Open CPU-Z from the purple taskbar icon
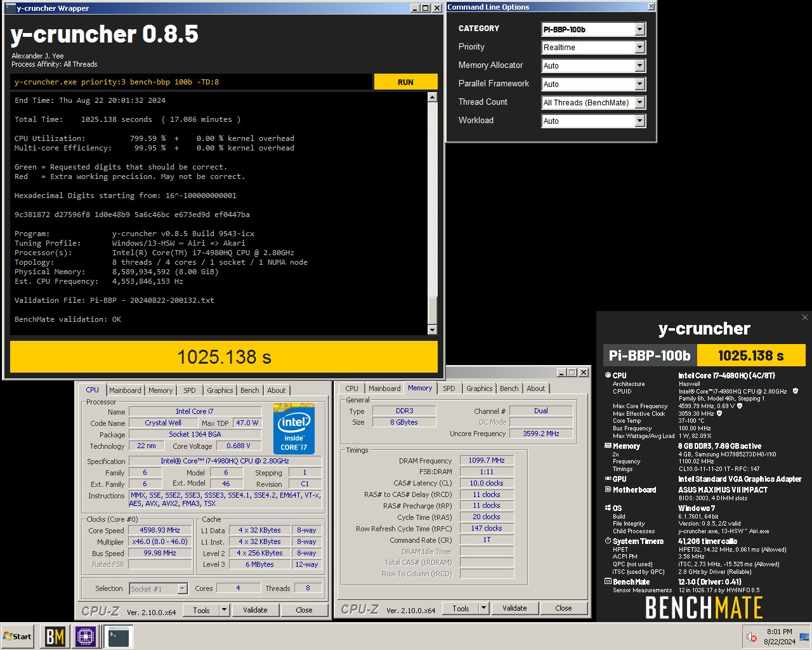This screenshot has width=812, height=650. coord(86,636)
